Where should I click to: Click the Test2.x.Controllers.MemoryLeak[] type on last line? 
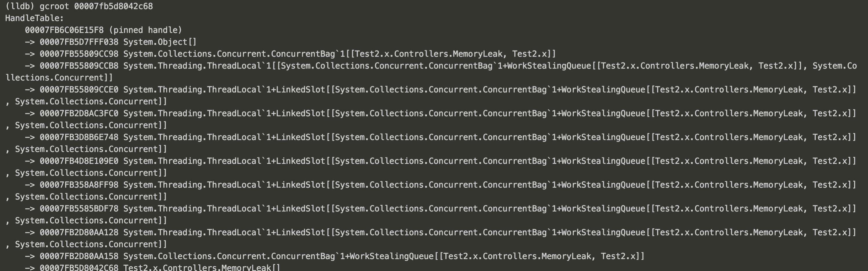pyautogui.click(x=202, y=268)
